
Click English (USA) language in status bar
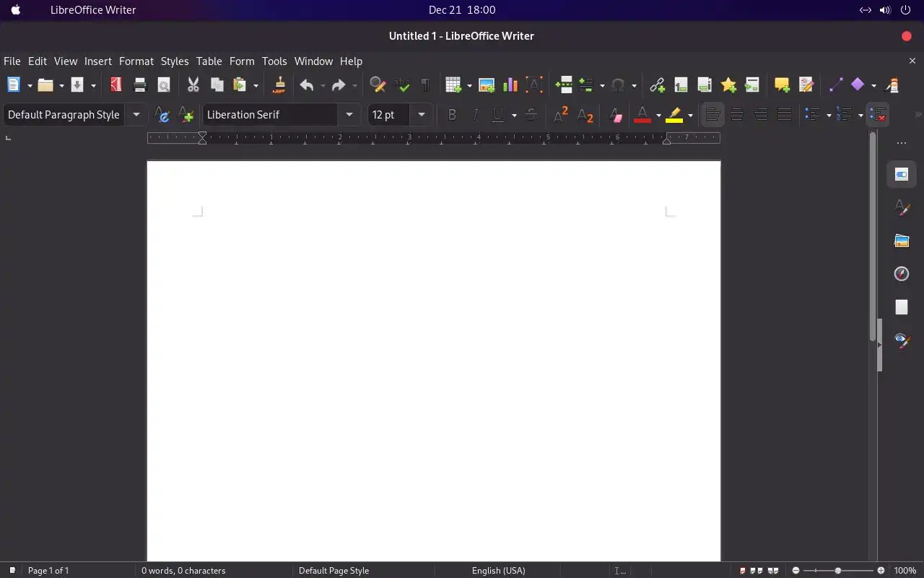(x=499, y=571)
